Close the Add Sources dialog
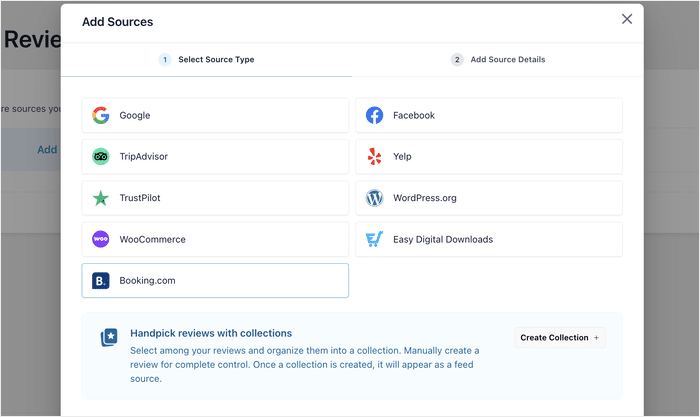The height and width of the screenshot is (417, 700). click(627, 19)
